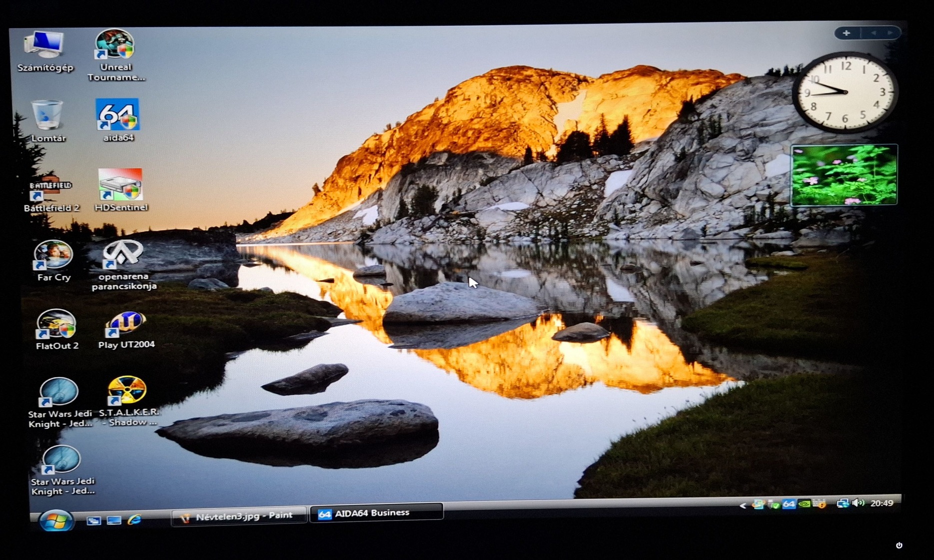This screenshot has height=560, width=934.
Task: Click the tray icon with the orange ring
Action: point(758,505)
